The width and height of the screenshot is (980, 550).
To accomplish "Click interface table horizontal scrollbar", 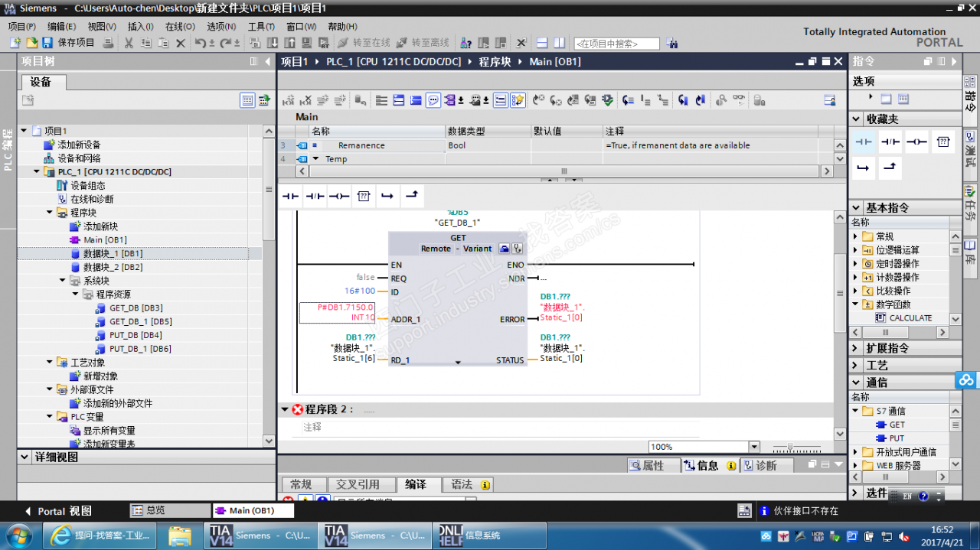I will click(565, 171).
